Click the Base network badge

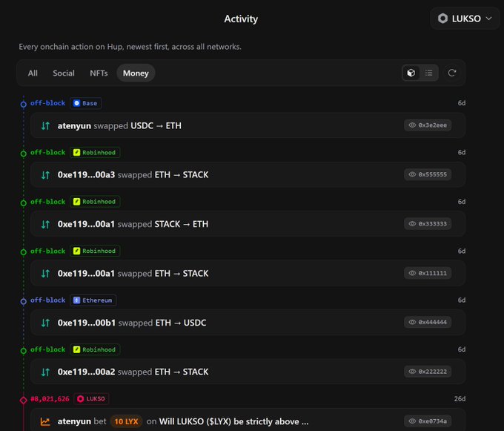tap(85, 103)
